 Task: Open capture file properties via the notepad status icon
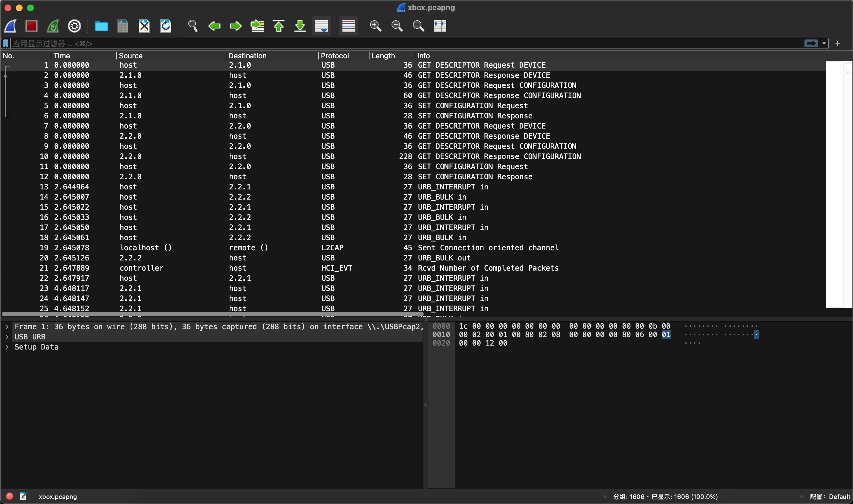(x=23, y=496)
